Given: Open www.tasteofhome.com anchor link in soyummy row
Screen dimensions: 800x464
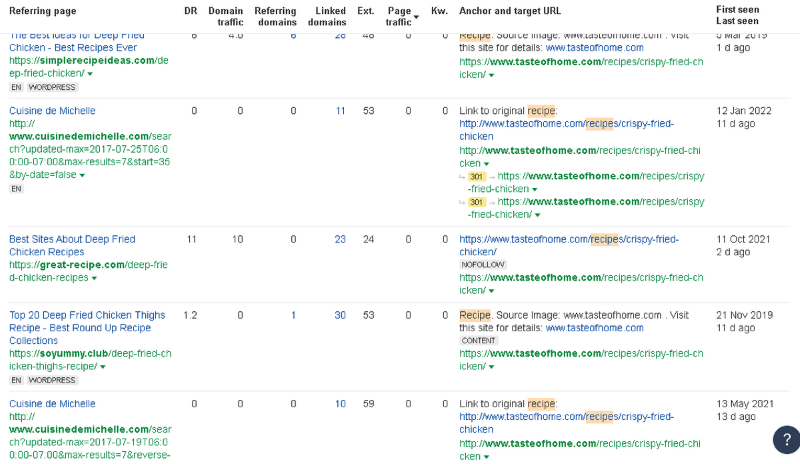Looking at the screenshot, I should point(594,328).
